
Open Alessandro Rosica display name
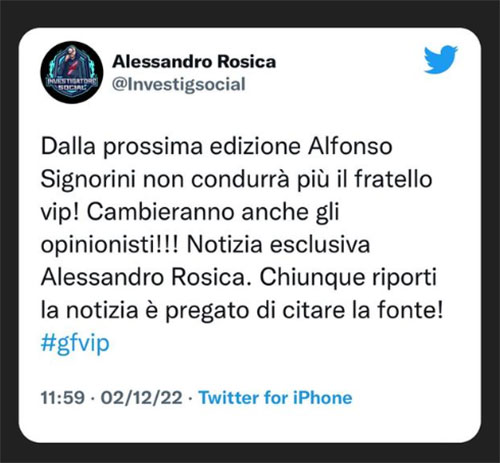click(194, 62)
